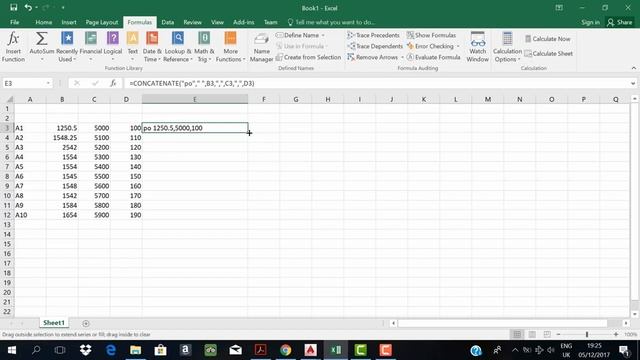Open the File tab
Image resolution: width=640 pixels, height=360 pixels.
(15, 22)
